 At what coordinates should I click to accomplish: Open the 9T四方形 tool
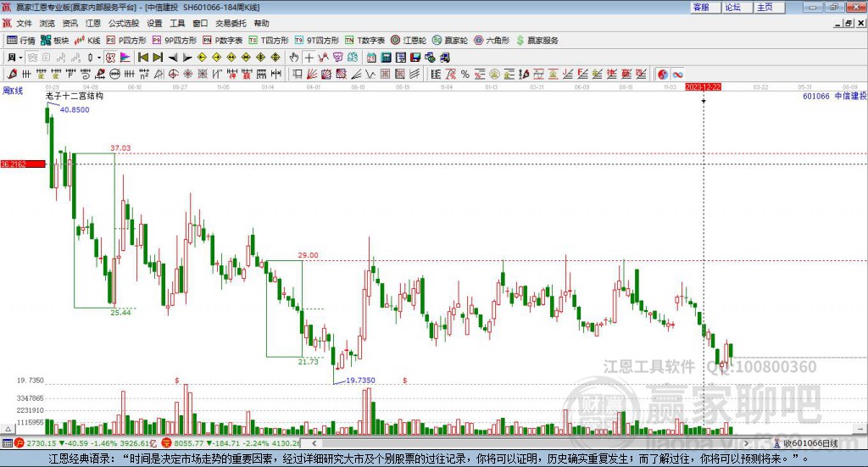(317, 41)
